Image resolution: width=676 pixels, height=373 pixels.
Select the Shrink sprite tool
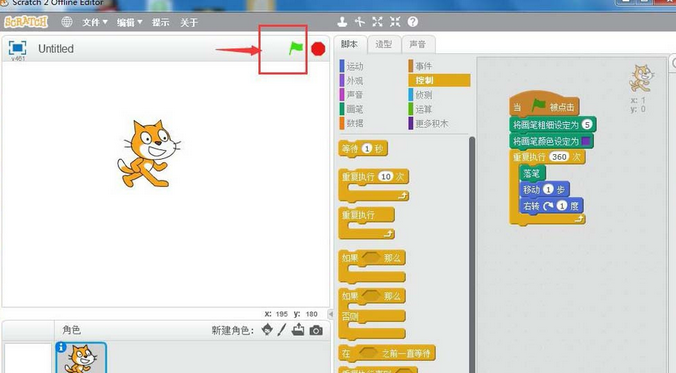coord(395,22)
